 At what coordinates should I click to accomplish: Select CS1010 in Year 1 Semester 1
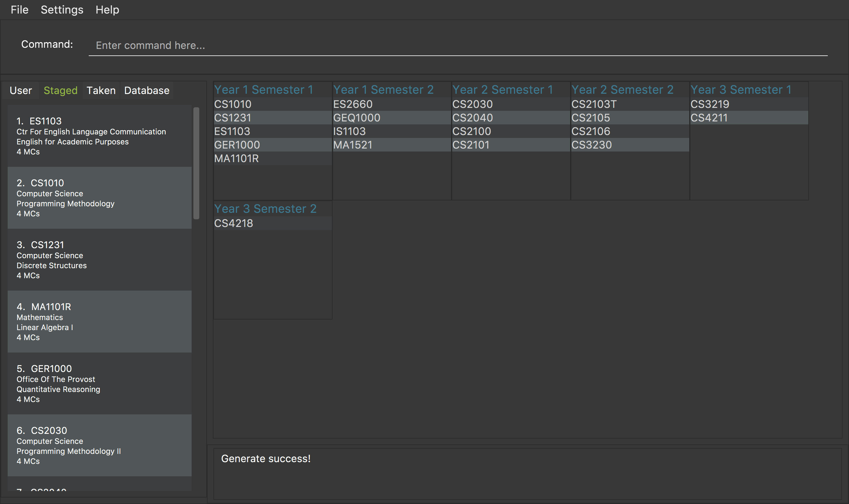[x=273, y=104]
